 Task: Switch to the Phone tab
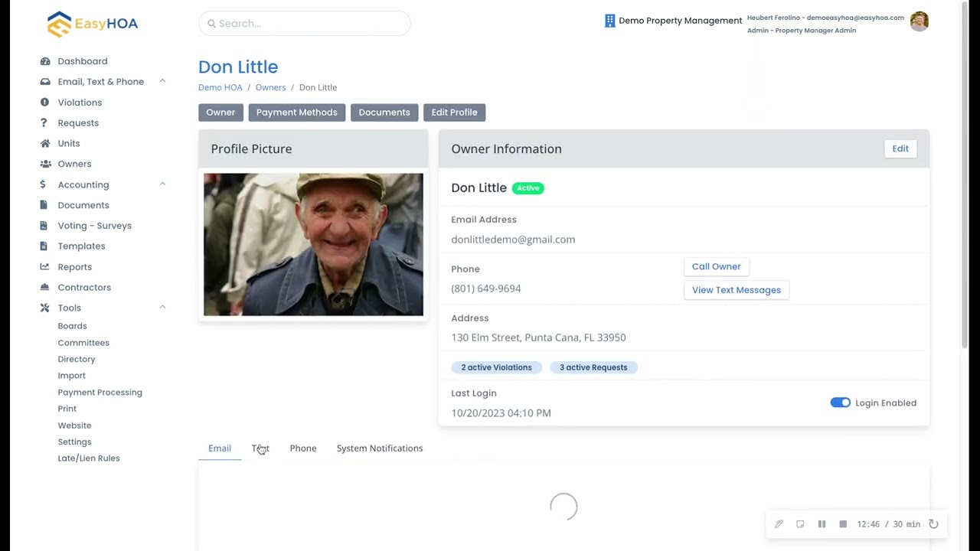(x=303, y=448)
